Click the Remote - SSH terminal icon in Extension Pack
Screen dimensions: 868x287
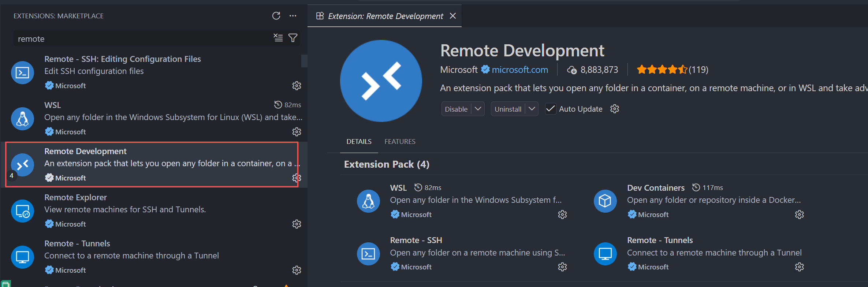368,254
